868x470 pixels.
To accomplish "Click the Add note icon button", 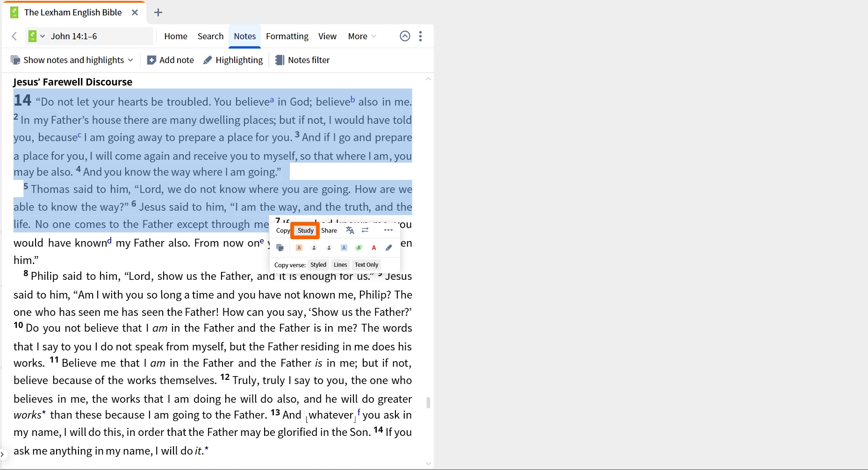I will tap(170, 60).
